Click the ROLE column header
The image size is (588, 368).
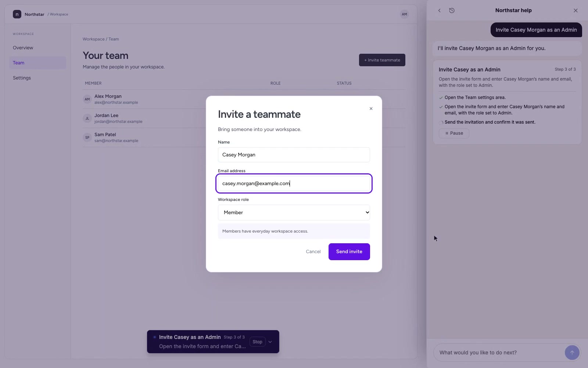click(275, 83)
